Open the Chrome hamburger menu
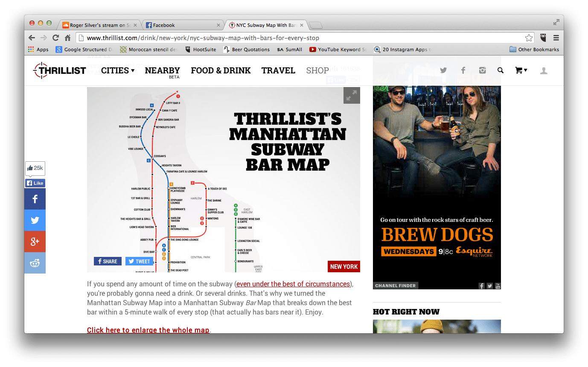 tap(556, 38)
